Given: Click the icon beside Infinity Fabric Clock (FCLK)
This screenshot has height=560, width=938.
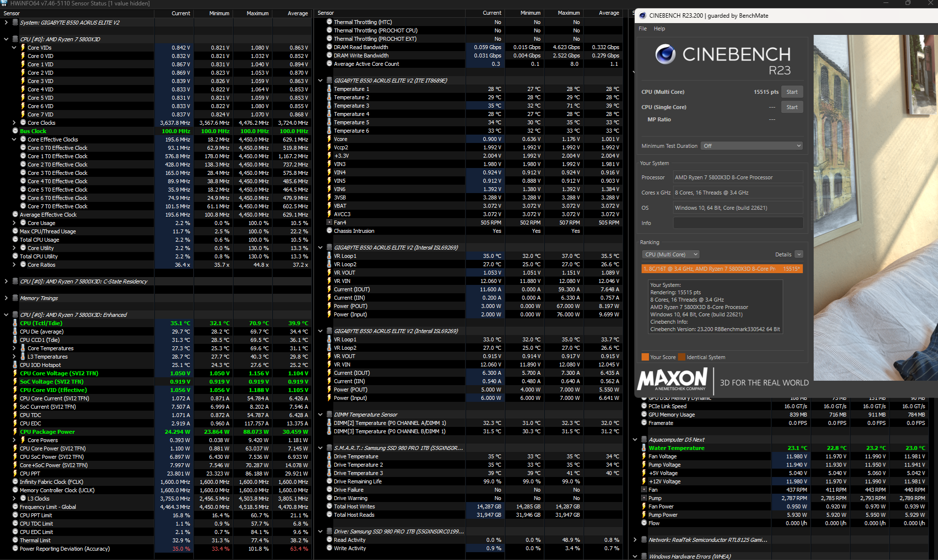Looking at the screenshot, I should [x=15, y=482].
